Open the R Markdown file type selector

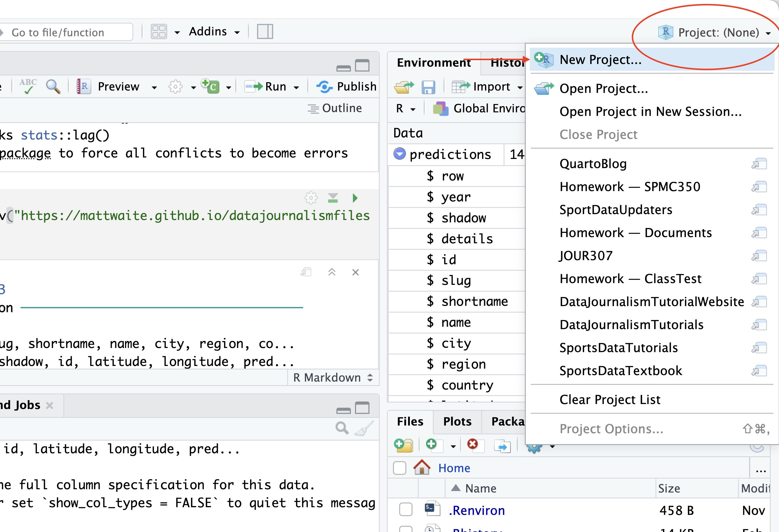point(333,378)
